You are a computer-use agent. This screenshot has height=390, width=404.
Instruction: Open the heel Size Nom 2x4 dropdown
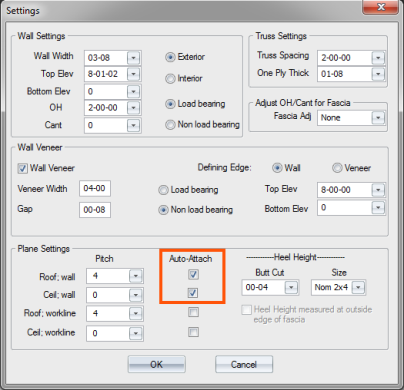[358, 287]
